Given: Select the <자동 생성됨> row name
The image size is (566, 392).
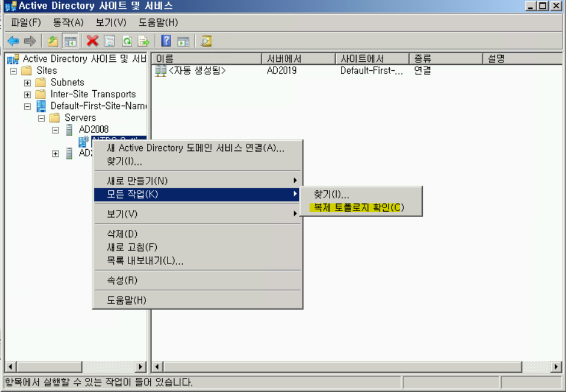Looking at the screenshot, I should pos(198,70).
